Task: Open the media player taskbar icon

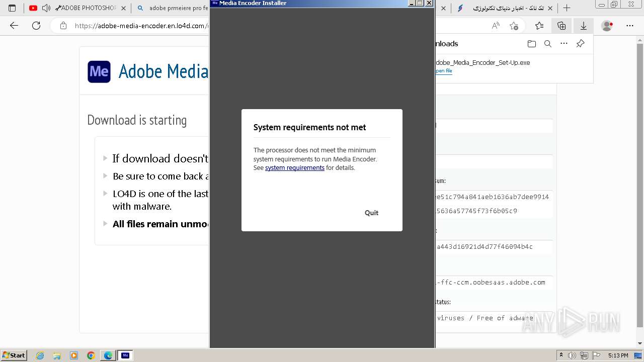Action: tap(74, 355)
